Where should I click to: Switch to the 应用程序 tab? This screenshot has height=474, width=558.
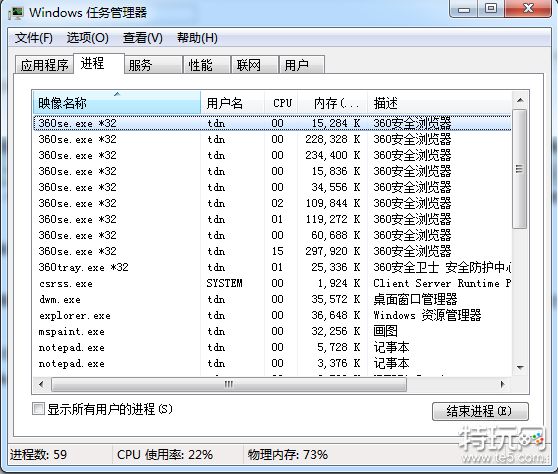44,65
